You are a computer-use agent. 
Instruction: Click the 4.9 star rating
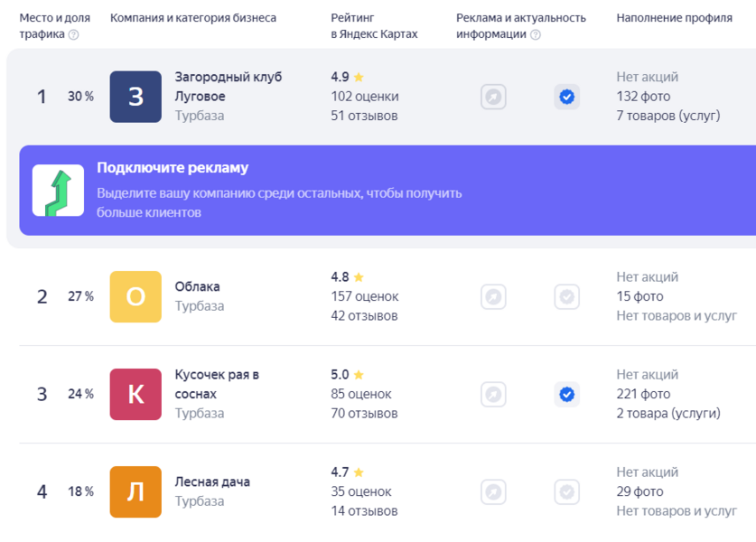point(347,77)
